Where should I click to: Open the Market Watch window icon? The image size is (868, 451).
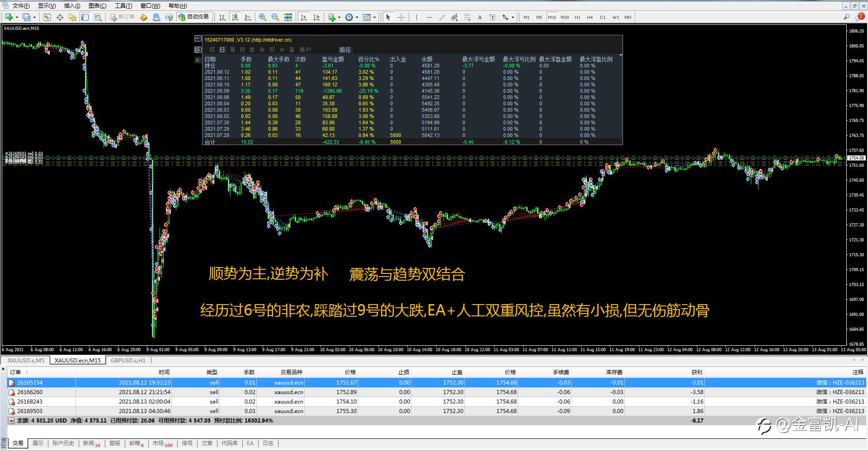point(47,17)
